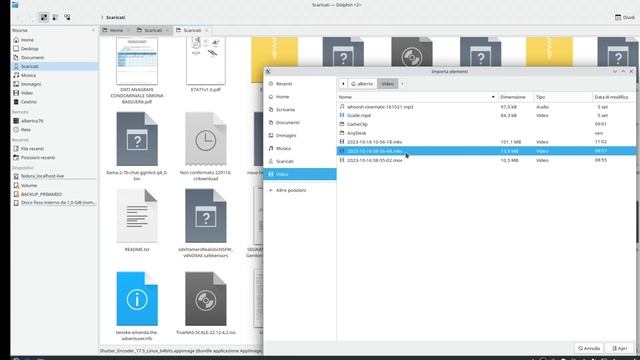640x360 pixels.
Task: Switch Dolphin to compact view mode
Action: pos(56,17)
